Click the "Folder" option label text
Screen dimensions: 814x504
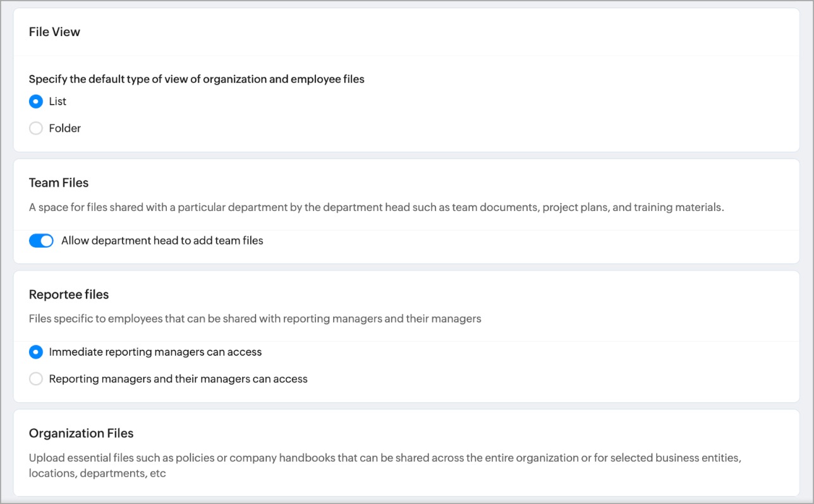65,128
